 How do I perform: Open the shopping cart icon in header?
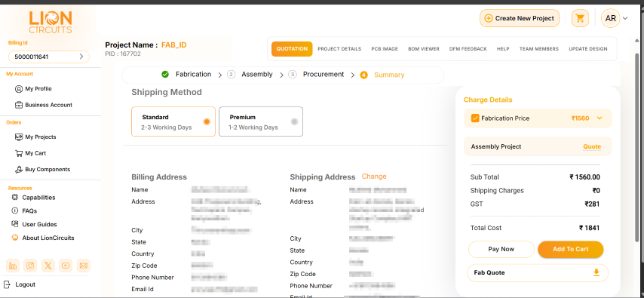pyautogui.click(x=580, y=18)
